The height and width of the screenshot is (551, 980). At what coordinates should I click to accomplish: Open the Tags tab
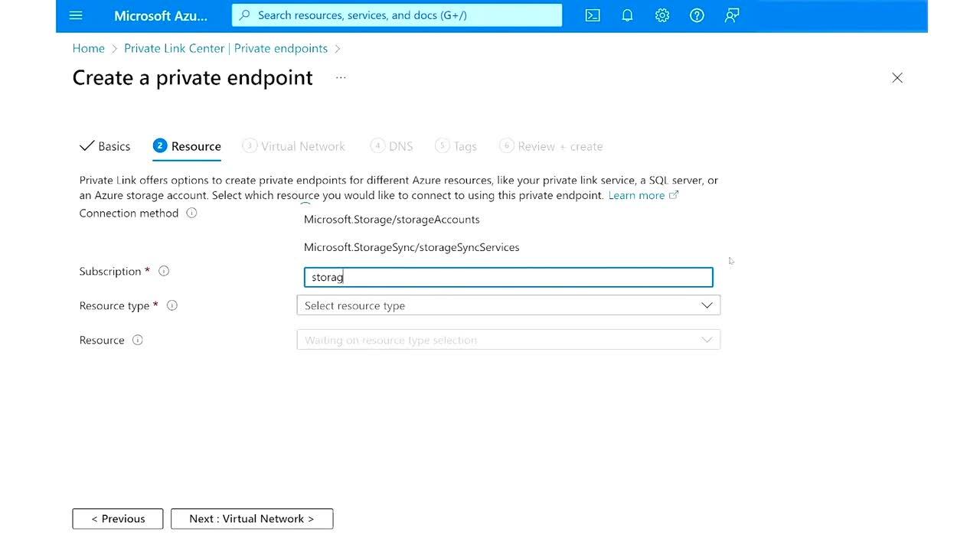[456, 146]
